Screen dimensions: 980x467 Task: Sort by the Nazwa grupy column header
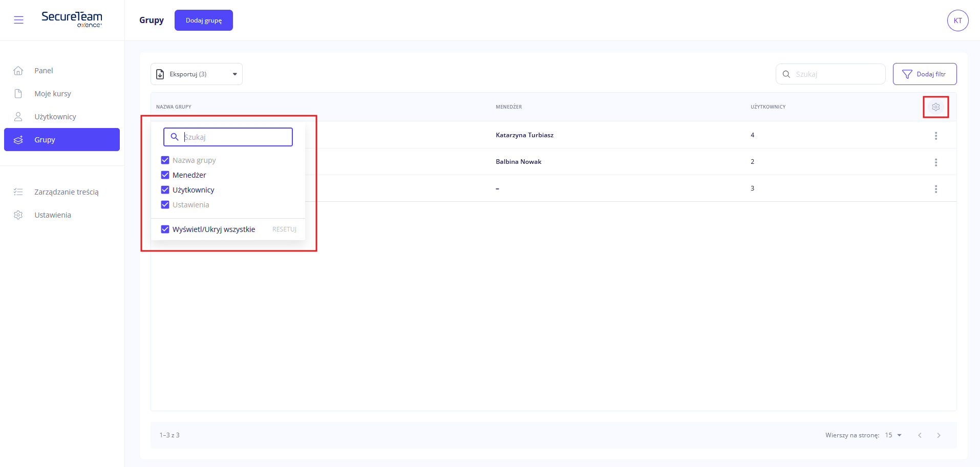click(x=174, y=107)
